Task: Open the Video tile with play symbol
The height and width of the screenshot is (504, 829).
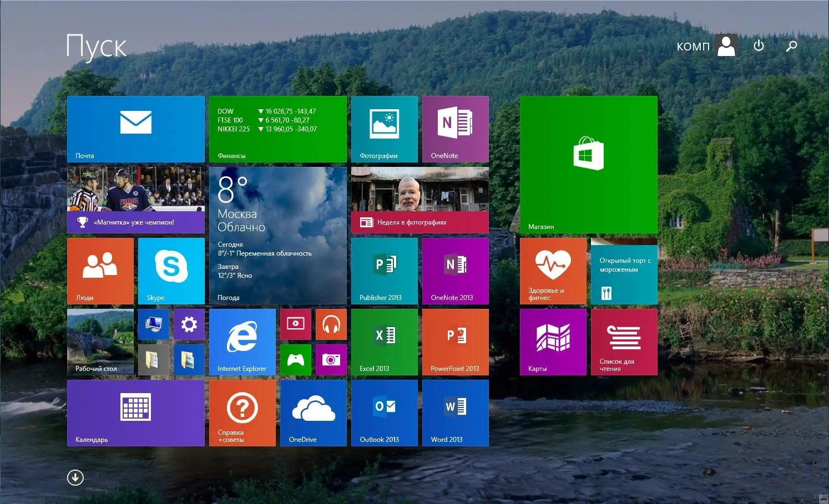Action: (x=296, y=324)
